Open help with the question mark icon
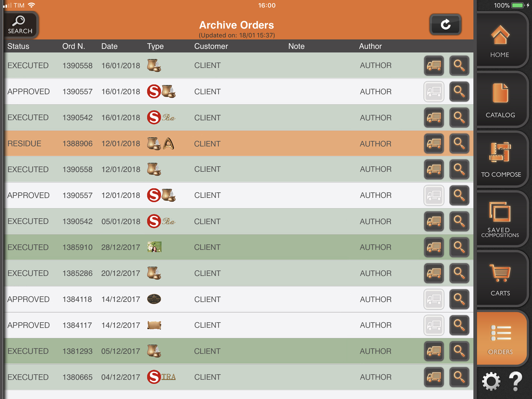 (x=515, y=381)
